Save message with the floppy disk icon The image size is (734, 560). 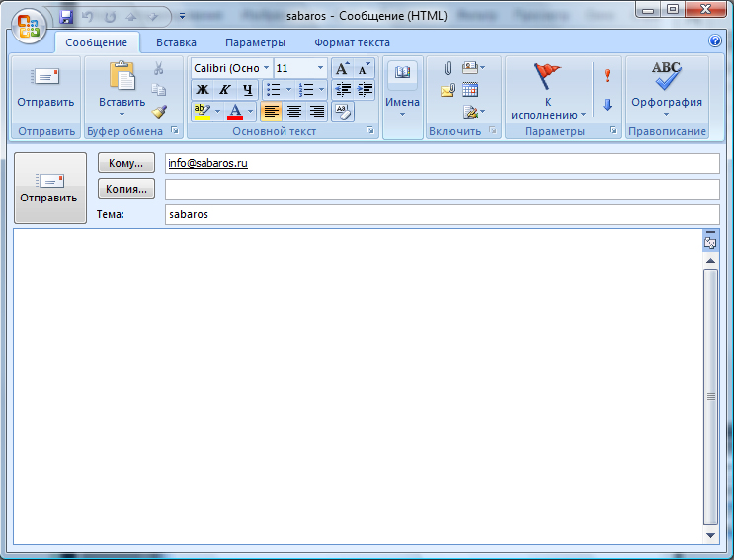(x=66, y=17)
